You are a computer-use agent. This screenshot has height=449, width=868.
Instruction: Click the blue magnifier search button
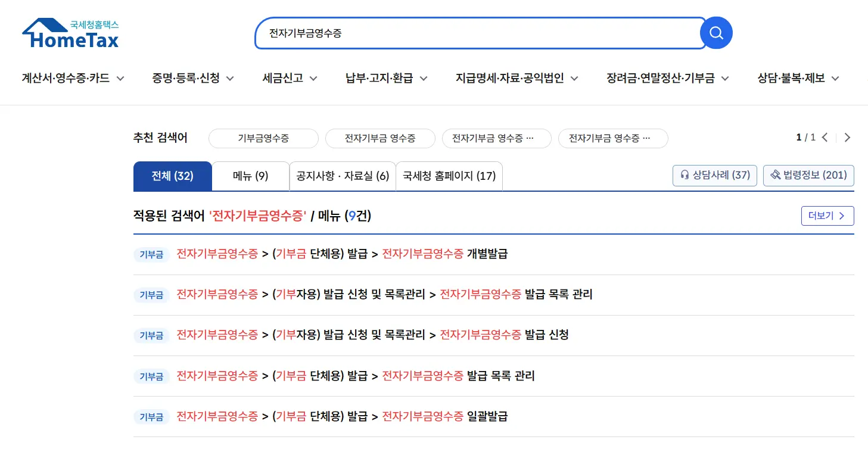coord(716,33)
